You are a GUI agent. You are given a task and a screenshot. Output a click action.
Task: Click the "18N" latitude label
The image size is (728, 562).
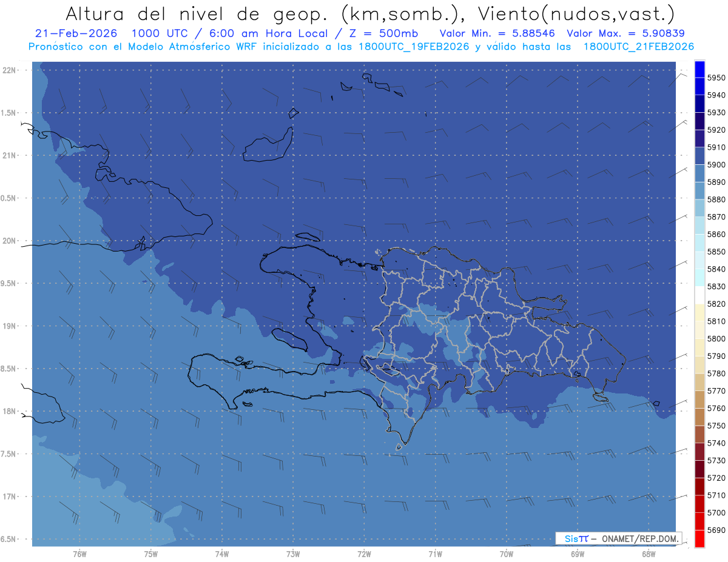tap(10, 412)
